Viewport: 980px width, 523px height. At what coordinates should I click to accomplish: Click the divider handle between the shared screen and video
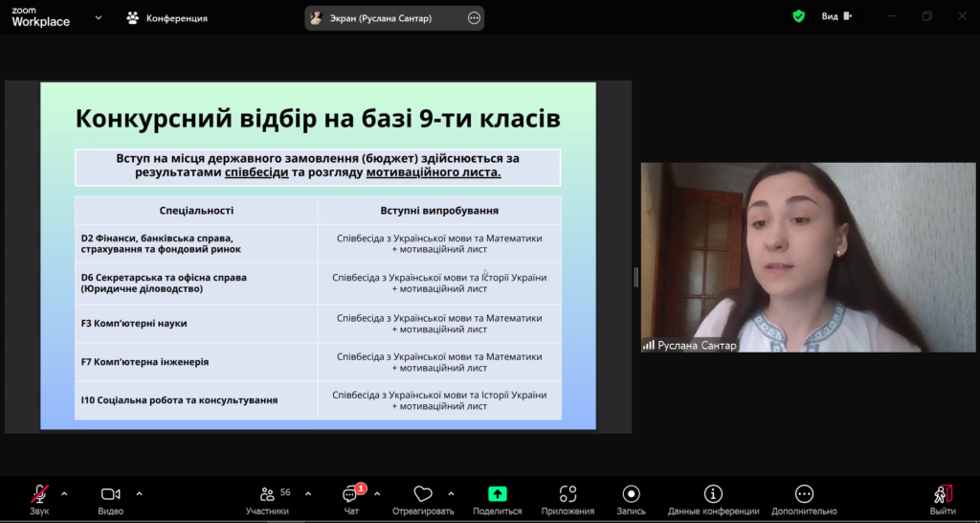636,277
